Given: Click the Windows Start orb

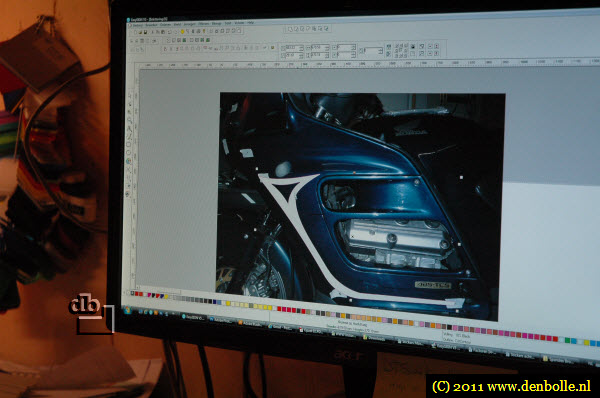Looking at the screenshot, I should click(127, 310).
